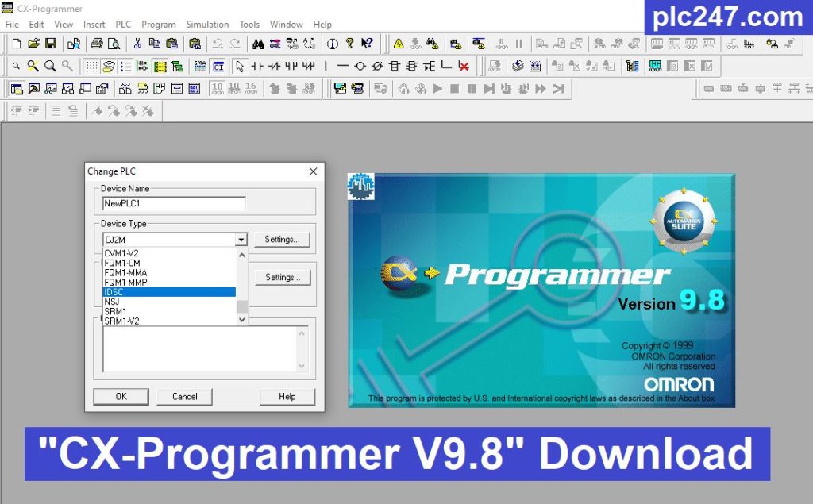813x504 pixels.
Task: Select NSJ from device list
Action: 169,302
